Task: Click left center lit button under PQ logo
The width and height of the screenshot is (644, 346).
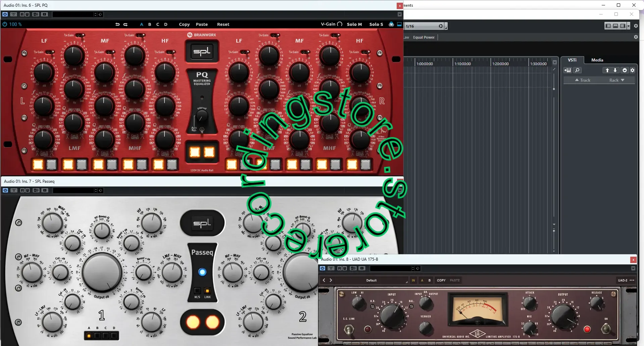Action: (x=195, y=152)
